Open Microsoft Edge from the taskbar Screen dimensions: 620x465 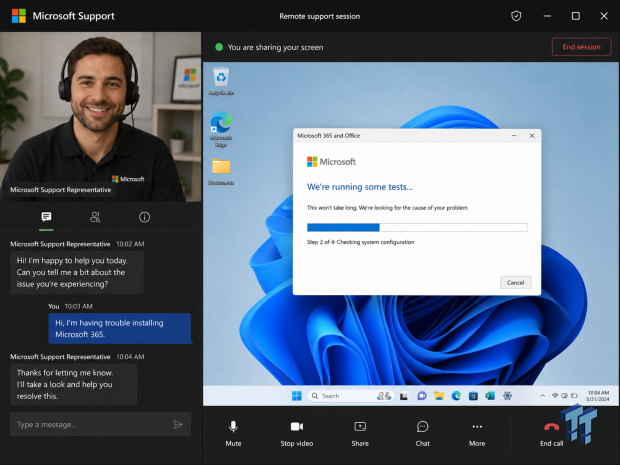pos(456,396)
